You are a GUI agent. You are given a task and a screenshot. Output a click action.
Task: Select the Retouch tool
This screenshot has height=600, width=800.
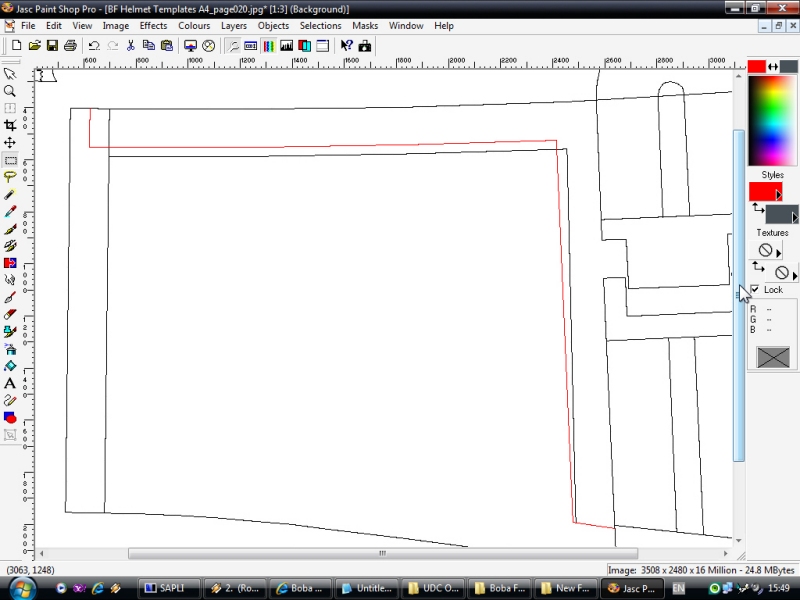[x=10, y=280]
